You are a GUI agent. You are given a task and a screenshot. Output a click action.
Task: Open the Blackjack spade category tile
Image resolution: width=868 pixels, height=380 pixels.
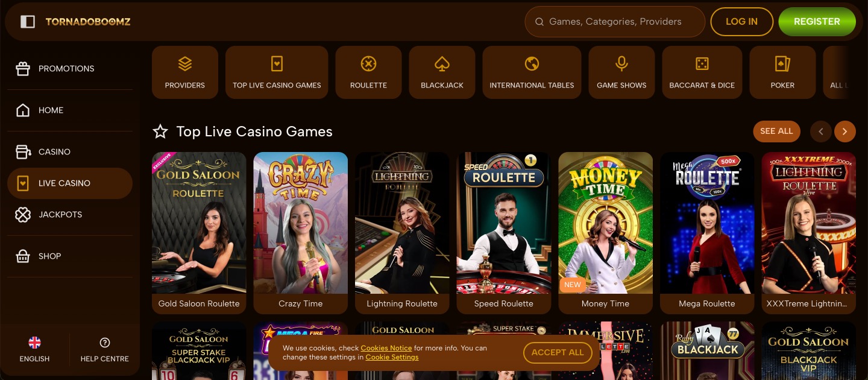point(442,72)
